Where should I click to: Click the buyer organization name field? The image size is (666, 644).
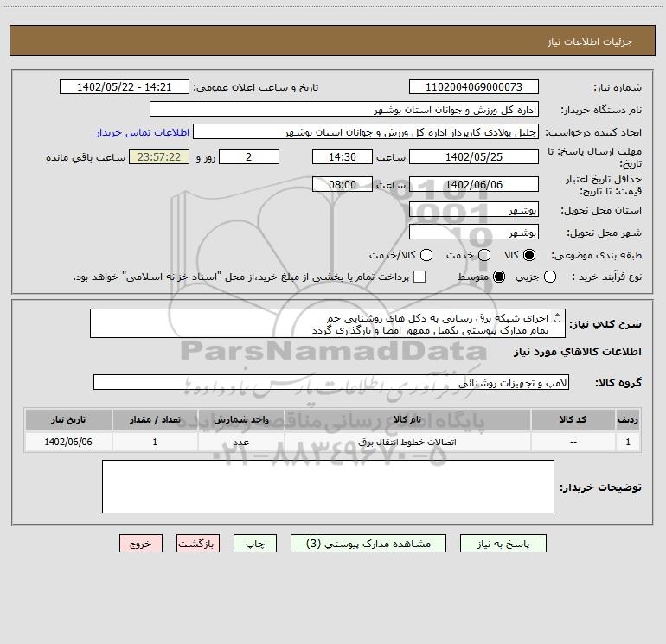click(344, 109)
